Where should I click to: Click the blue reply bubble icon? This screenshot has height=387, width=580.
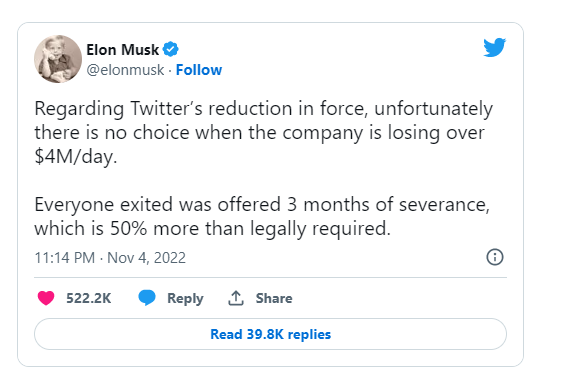(147, 298)
